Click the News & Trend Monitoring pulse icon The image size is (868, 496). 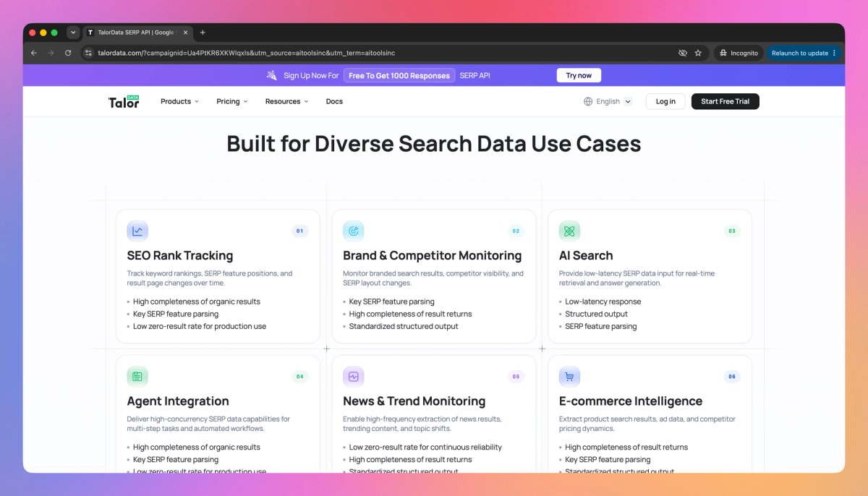click(354, 377)
